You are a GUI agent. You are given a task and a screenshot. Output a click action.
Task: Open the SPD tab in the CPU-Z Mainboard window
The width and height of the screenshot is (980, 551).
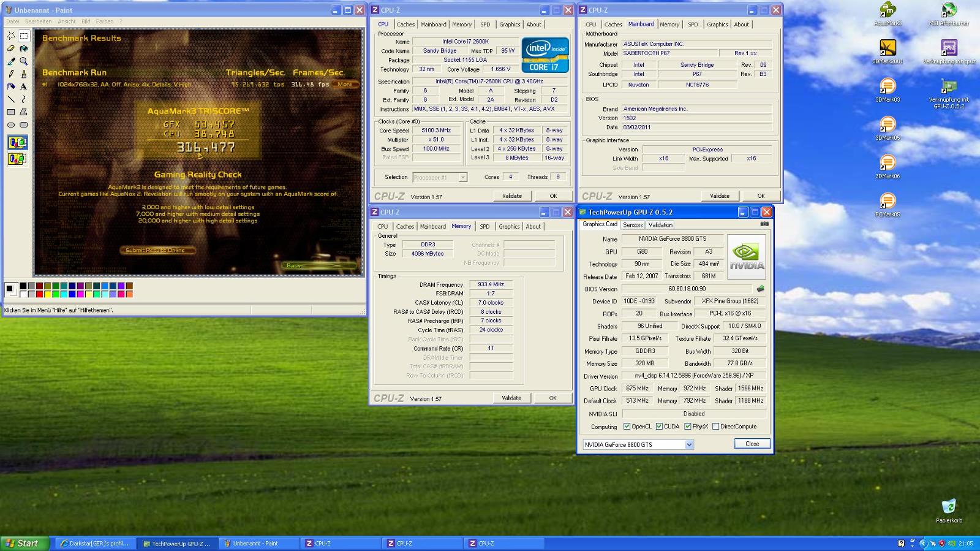(693, 25)
